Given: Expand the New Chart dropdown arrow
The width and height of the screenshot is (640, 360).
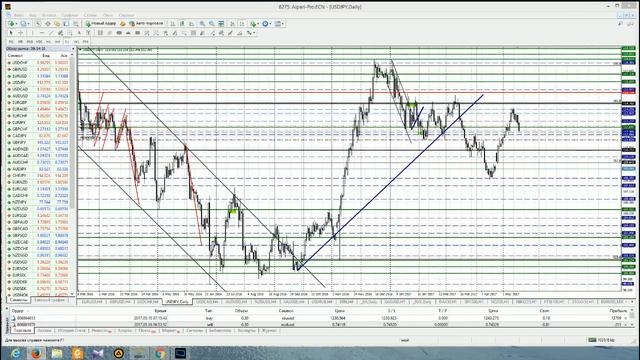Looking at the screenshot, I should coord(16,24).
